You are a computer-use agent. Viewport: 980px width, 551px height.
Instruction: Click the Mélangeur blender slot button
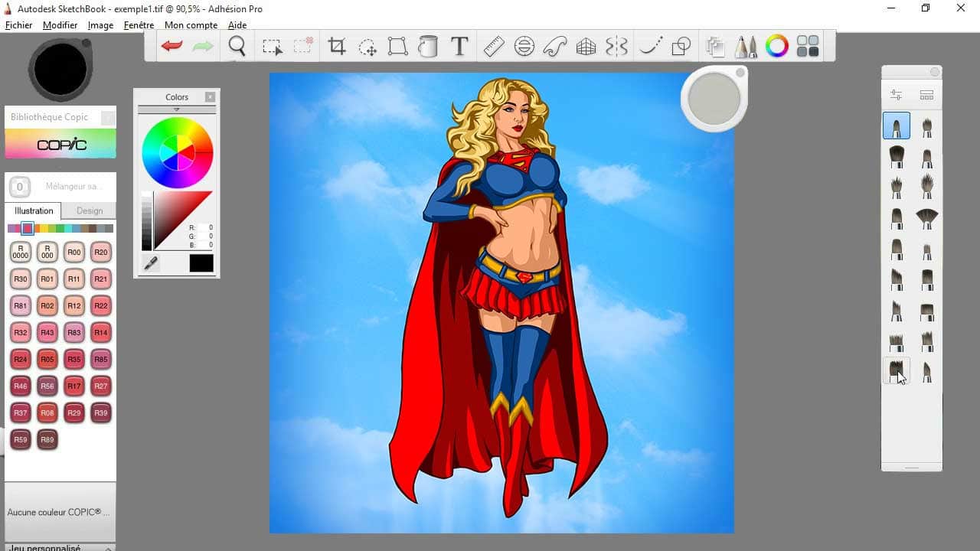21,186
